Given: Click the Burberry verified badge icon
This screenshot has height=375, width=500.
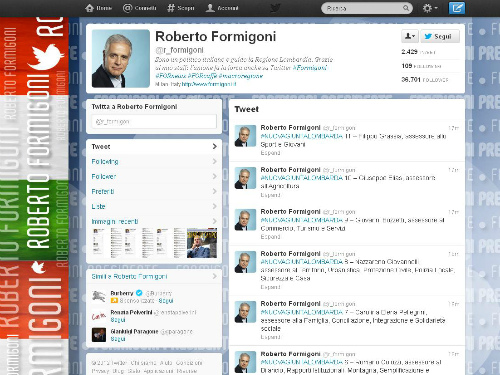Looking at the screenshot, I should (x=139, y=293).
